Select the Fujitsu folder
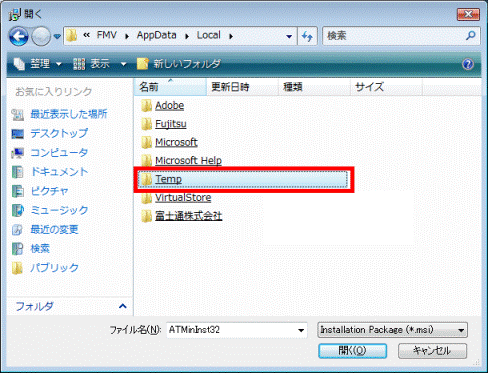This screenshot has width=488, height=373. pyautogui.click(x=171, y=124)
